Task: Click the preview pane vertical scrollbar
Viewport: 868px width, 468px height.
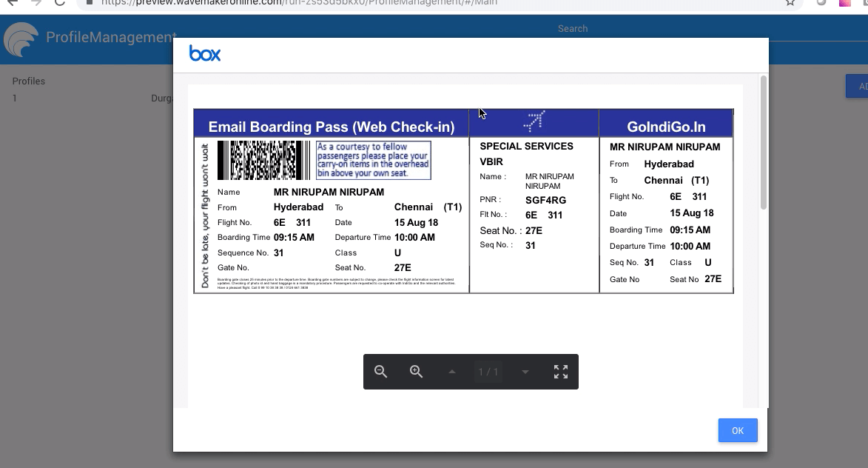Action: point(763,142)
